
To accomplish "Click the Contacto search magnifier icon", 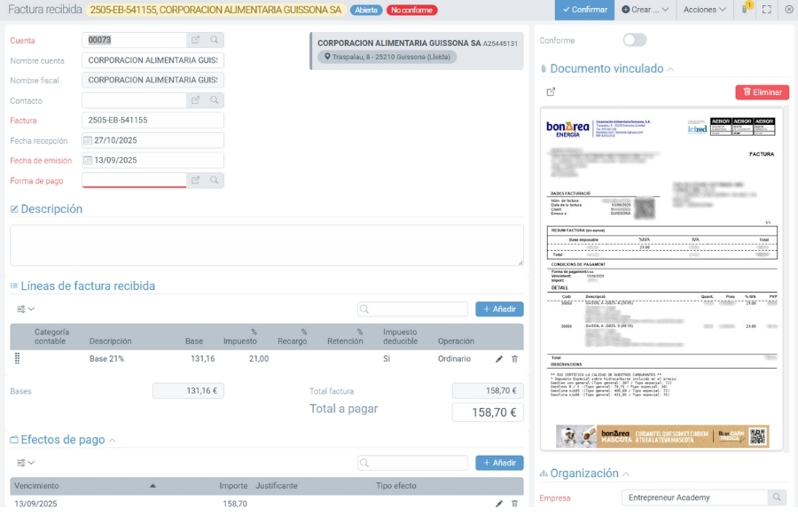I will [x=215, y=100].
